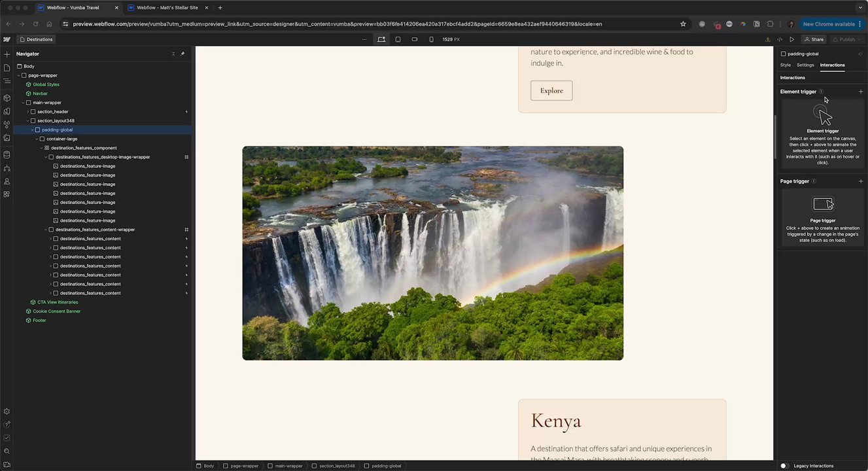The height and width of the screenshot is (471, 868).
Task: Select main-wrapper in the bottom breadcrumb
Action: pos(285,466)
